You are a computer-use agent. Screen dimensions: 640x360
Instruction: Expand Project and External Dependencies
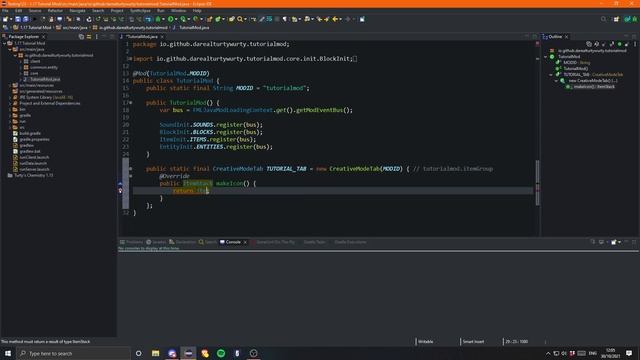click(10, 103)
